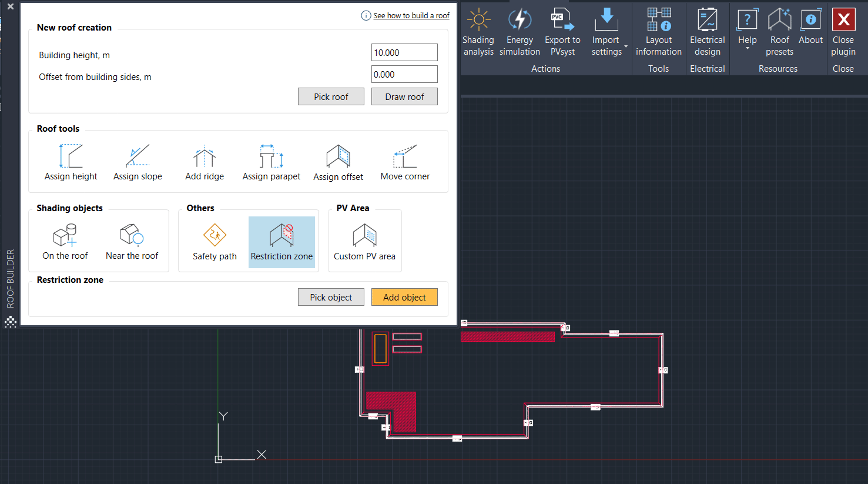Select the orange rectangle object on the roof

[381, 348]
